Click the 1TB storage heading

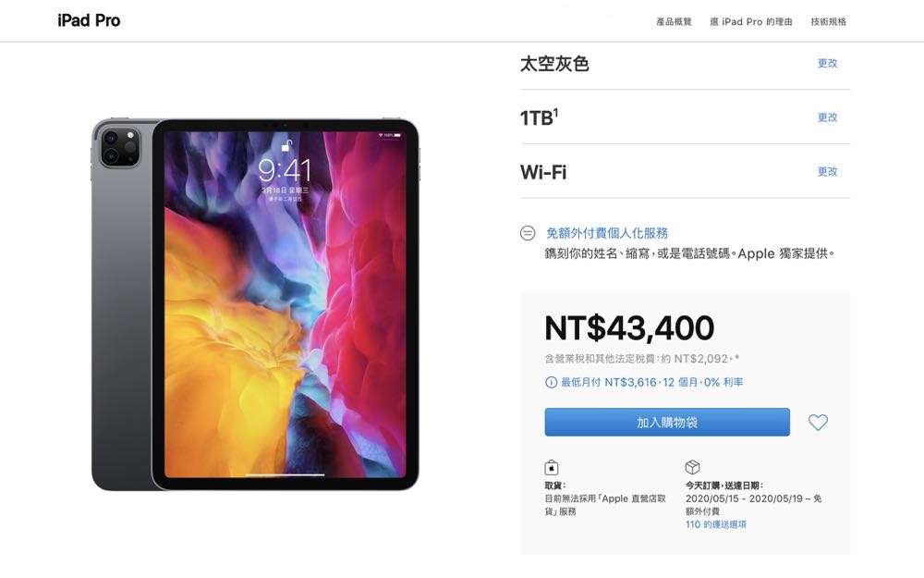(539, 117)
